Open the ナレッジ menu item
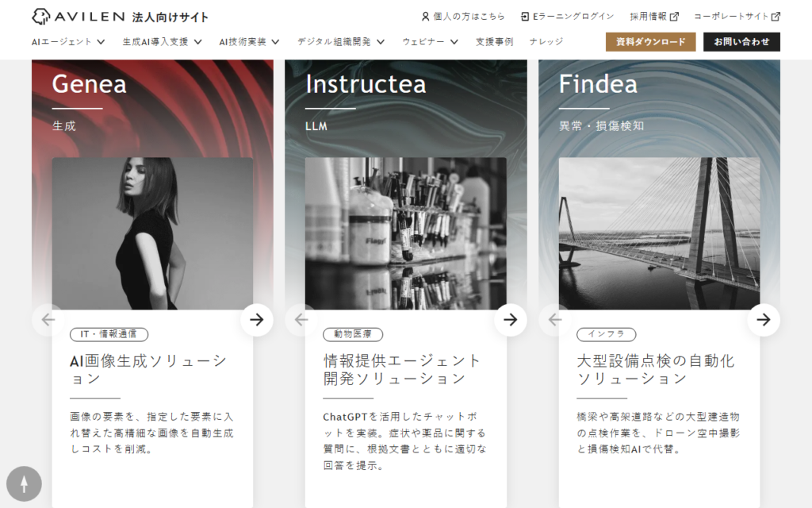812x508 pixels. pos(546,42)
